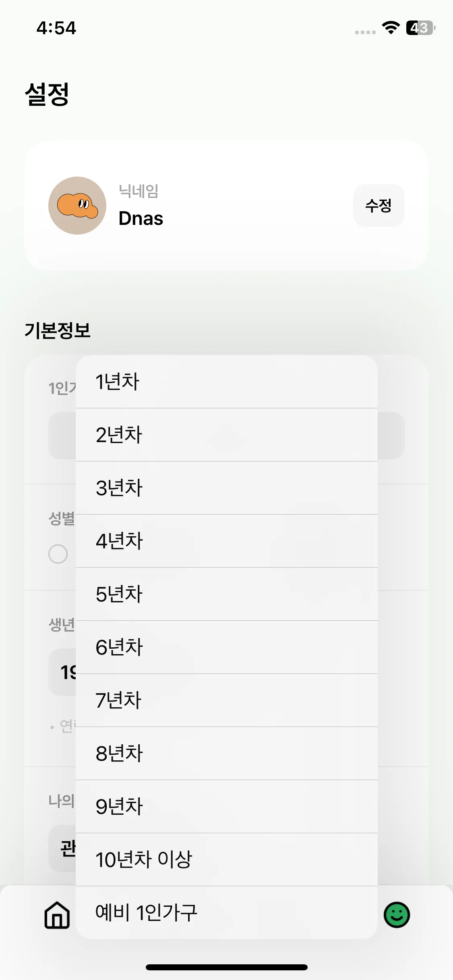Viewport: 453px width, 980px height.
Task: Select the 5년차 option
Action: [x=226, y=594]
